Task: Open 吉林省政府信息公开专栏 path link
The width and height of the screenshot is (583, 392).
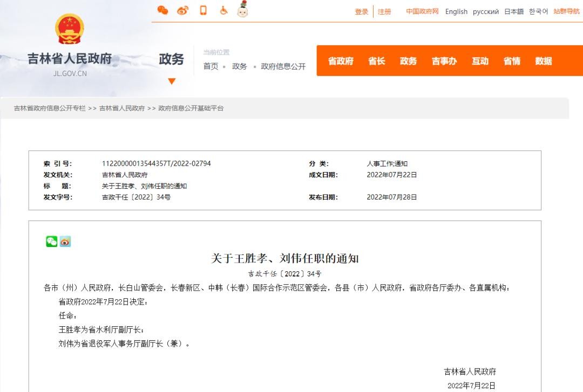Action: [x=50, y=108]
